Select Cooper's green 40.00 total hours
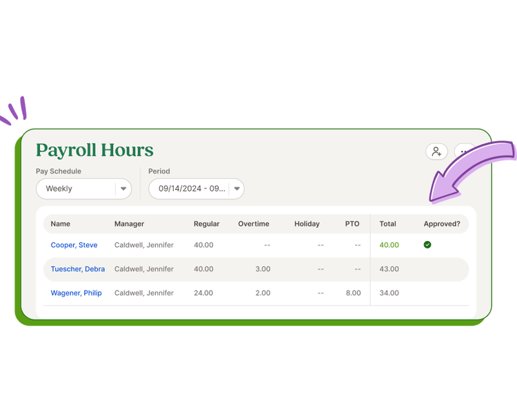The width and height of the screenshot is (517, 420). tap(389, 245)
